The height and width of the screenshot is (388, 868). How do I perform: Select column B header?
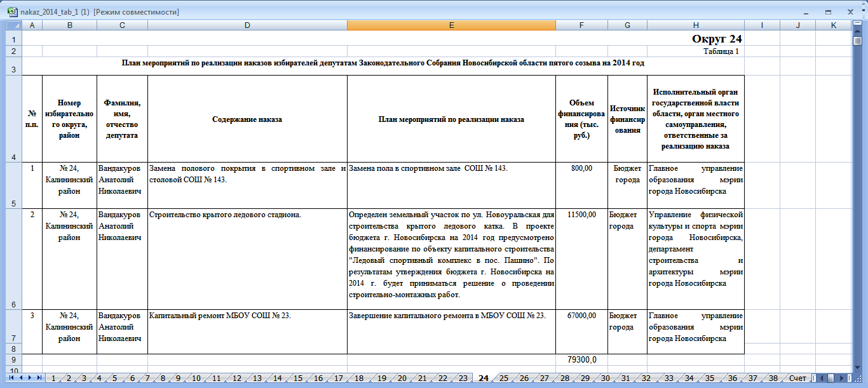[69, 25]
